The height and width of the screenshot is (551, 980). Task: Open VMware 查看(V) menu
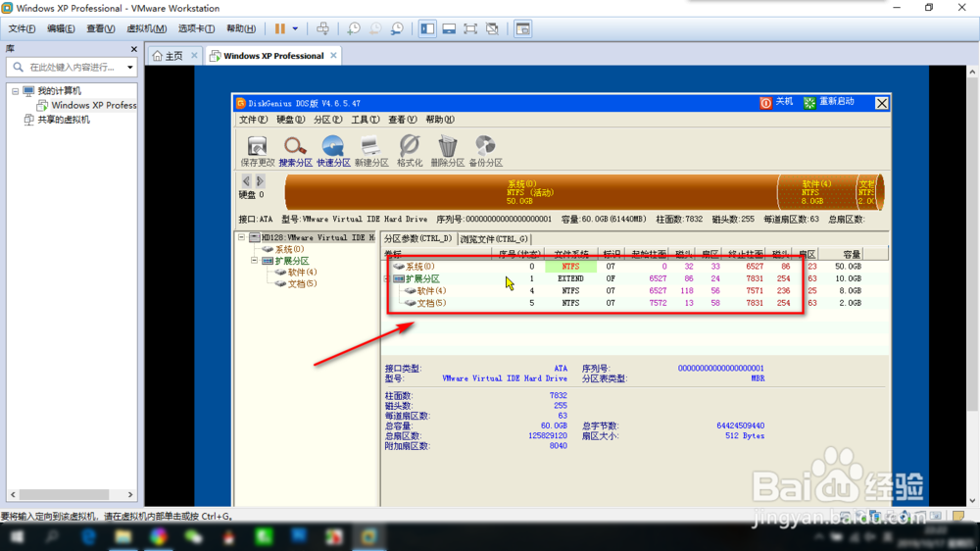coord(101,28)
